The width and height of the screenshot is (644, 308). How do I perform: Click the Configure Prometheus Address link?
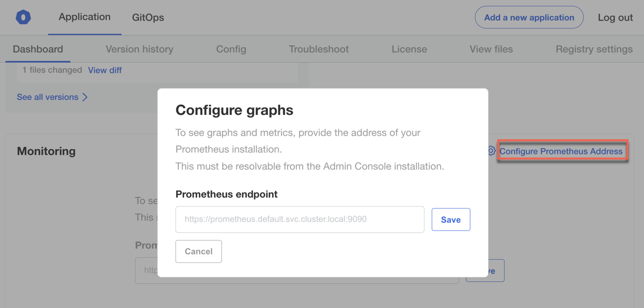pos(561,151)
